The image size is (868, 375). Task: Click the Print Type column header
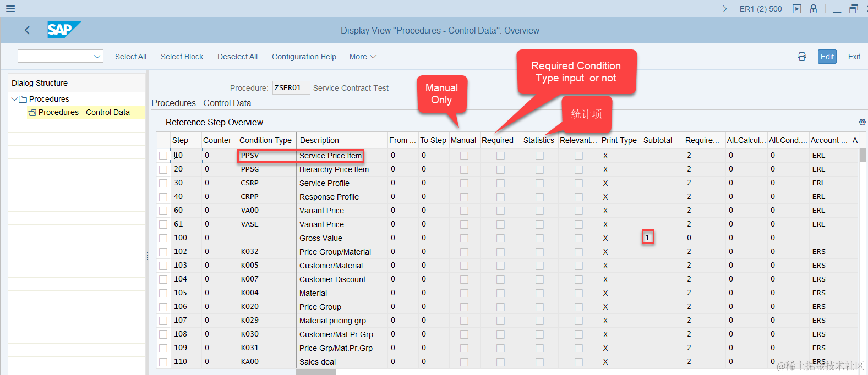620,140
